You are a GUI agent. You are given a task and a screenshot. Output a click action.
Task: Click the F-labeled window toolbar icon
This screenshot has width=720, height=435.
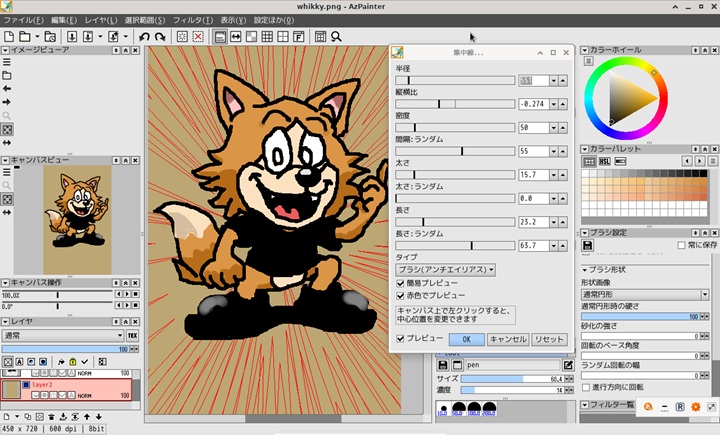[298, 36]
